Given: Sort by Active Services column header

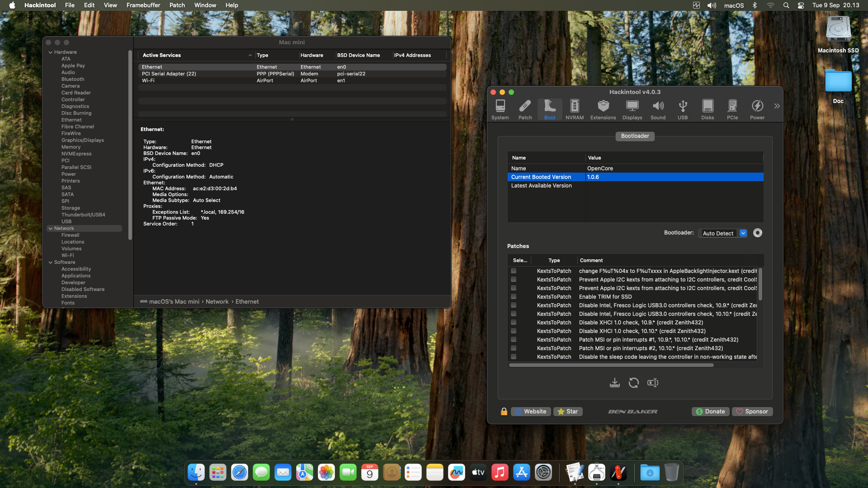Looking at the screenshot, I should (196, 55).
